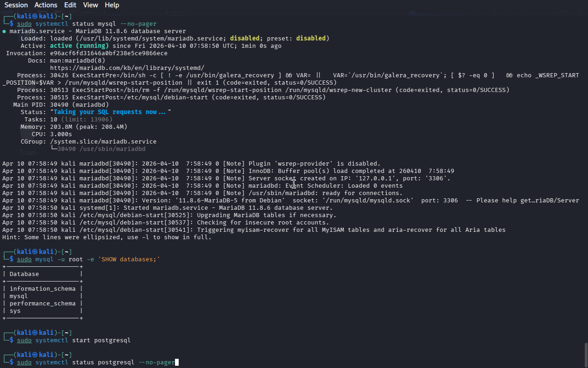Place cursor at end of postgresql status command
Viewport: 588px width, 368px height.
tap(176, 362)
